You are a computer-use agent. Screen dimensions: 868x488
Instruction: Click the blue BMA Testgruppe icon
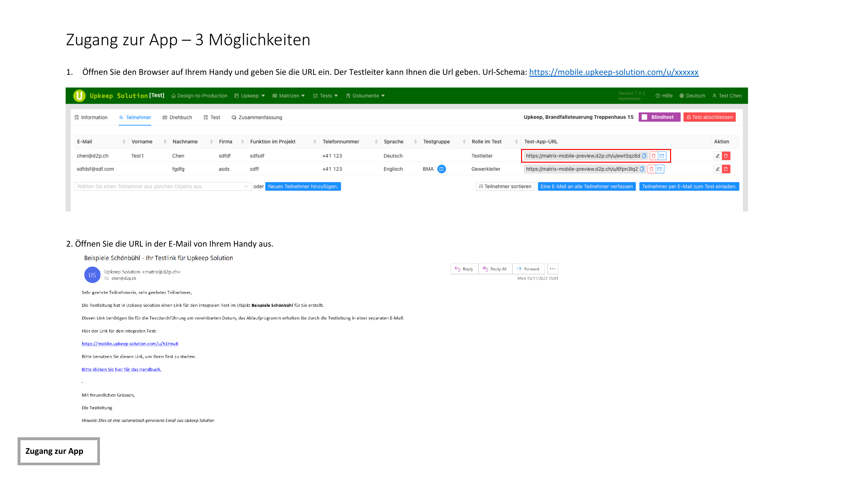pyautogui.click(x=441, y=169)
